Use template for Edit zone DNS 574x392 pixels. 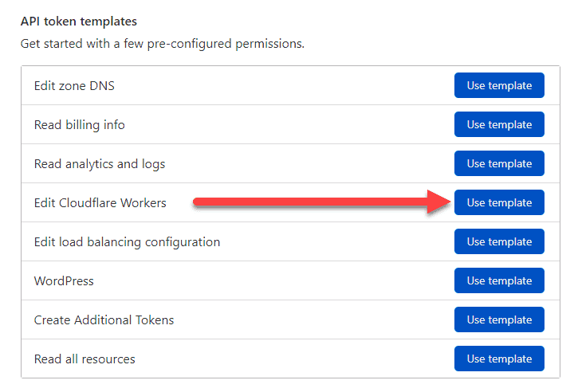point(499,85)
